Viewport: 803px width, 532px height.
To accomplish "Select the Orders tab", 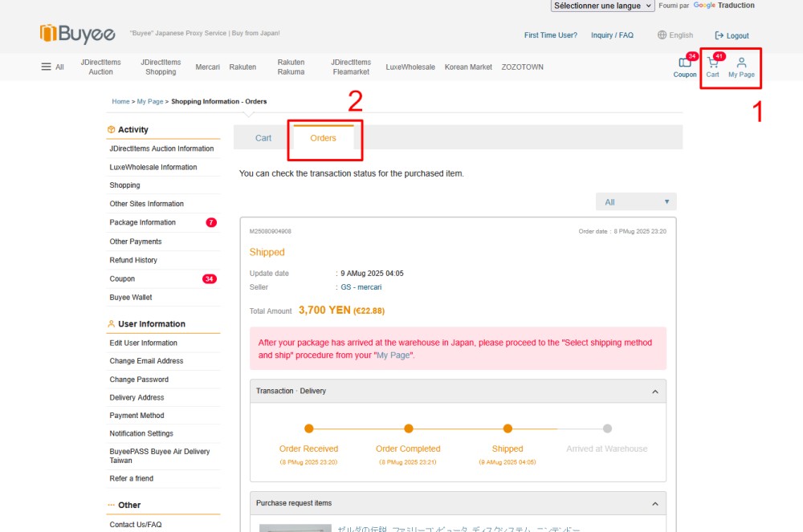I will 323,138.
